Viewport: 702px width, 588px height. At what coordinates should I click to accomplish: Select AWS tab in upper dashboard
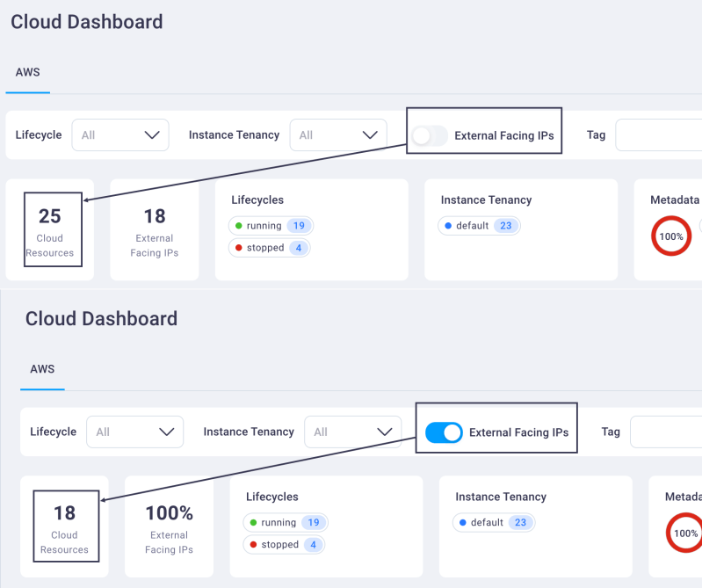[28, 72]
